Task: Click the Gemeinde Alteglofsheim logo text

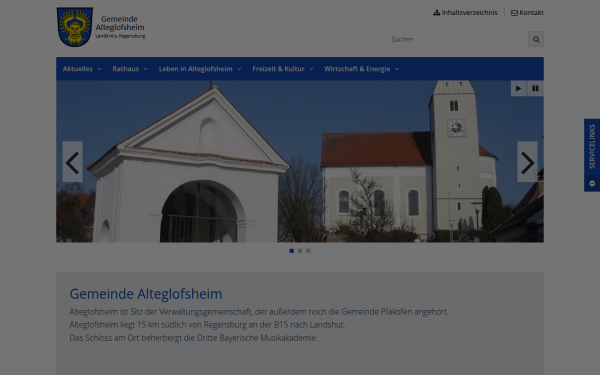Action: [120, 27]
